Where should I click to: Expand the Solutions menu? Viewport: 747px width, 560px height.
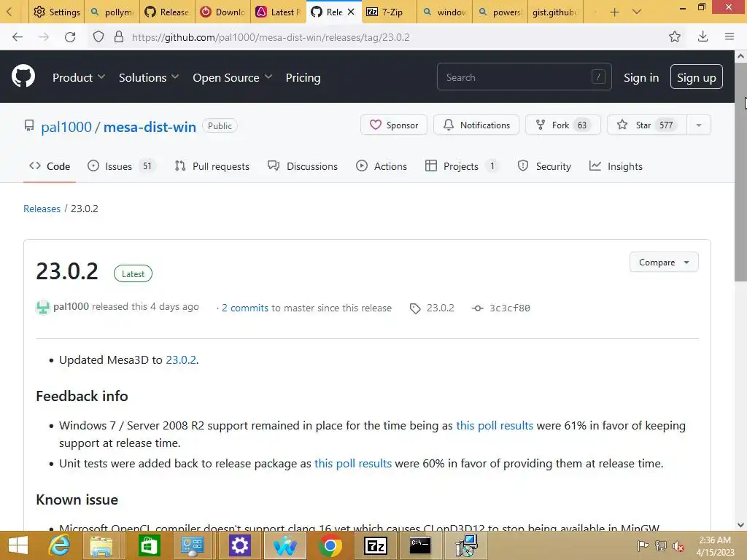[x=149, y=77]
